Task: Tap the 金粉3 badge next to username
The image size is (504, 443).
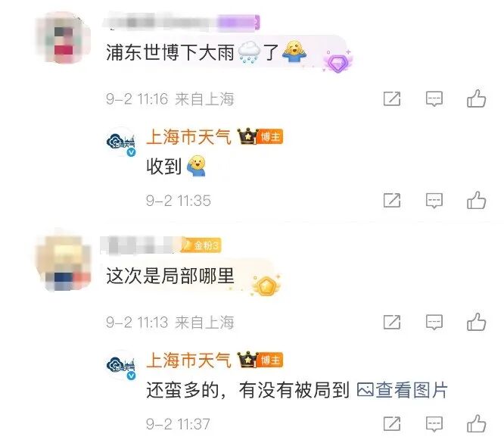Action: point(201,246)
